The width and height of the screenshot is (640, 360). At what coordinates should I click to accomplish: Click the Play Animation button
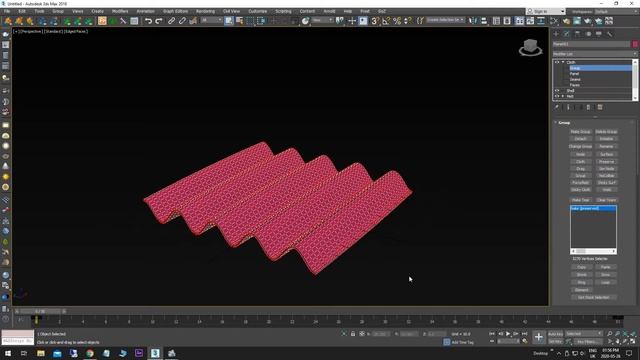[508, 334]
